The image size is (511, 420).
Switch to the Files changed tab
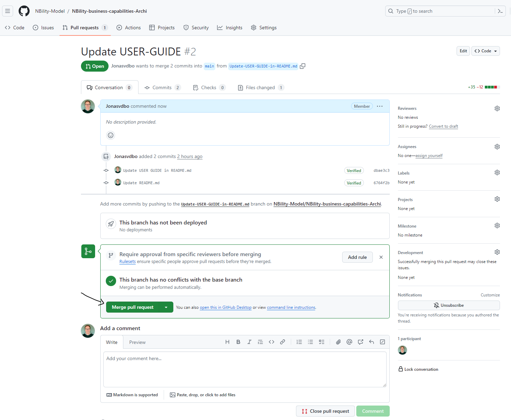pos(260,87)
